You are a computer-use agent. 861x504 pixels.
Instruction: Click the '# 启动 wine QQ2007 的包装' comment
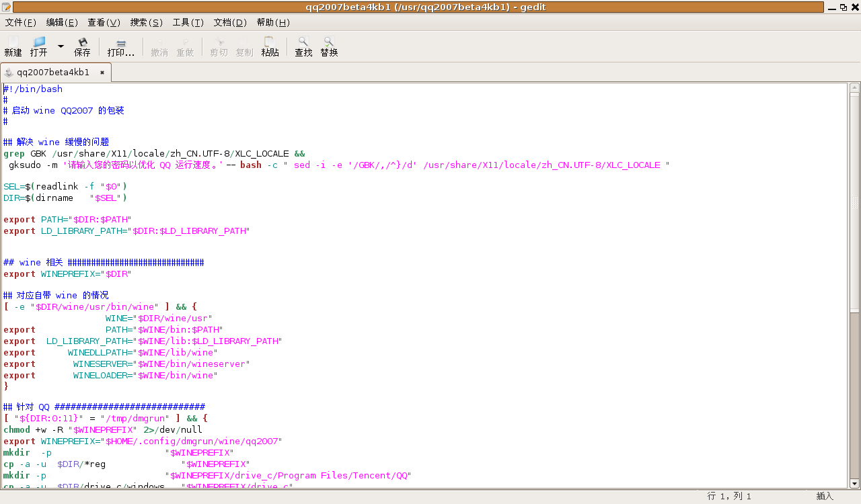coord(64,110)
